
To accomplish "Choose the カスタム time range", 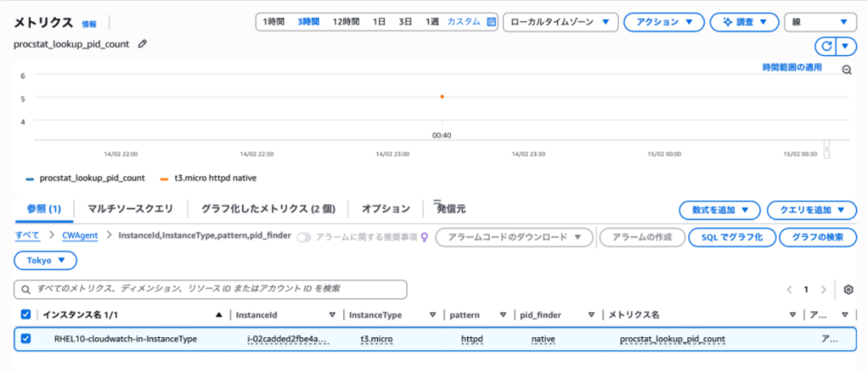I will (464, 22).
